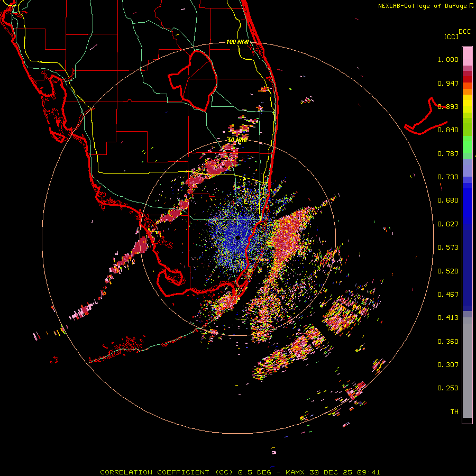476x476 pixels.
Task: Click the 0.307 scale value
Action: pyautogui.click(x=448, y=365)
